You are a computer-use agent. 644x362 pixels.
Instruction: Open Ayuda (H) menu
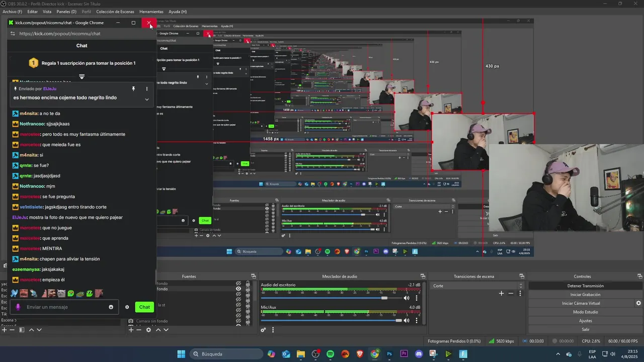click(x=178, y=12)
